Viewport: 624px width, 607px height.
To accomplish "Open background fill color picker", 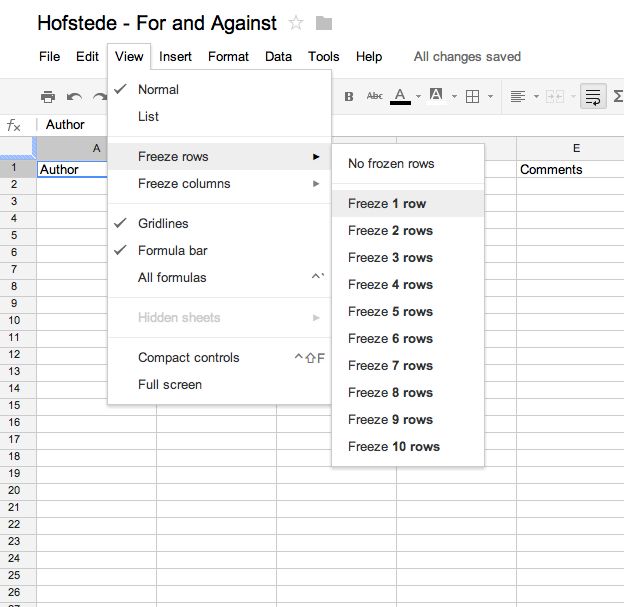I will (x=436, y=95).
